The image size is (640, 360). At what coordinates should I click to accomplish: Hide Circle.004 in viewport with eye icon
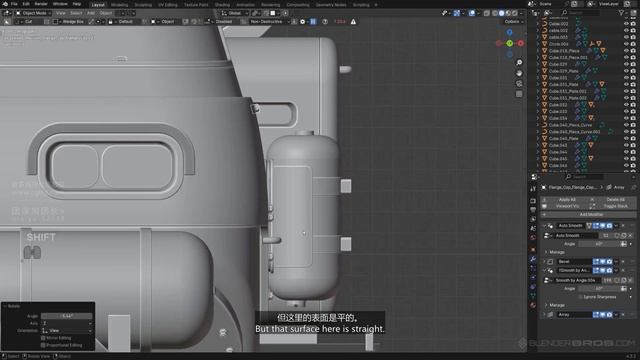point(627,44)
